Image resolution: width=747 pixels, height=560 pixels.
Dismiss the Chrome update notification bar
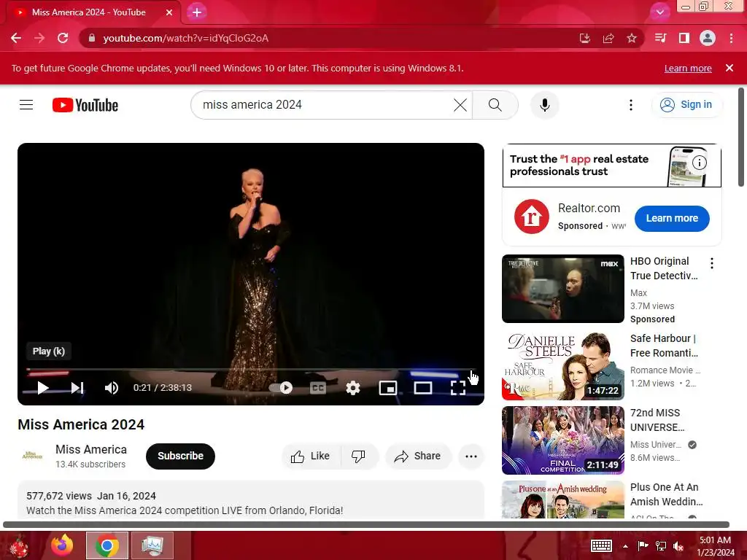(729, 68)
